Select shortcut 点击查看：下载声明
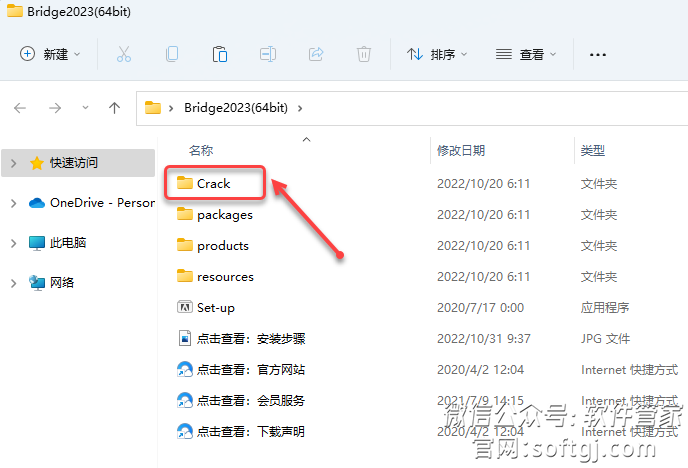Screen dimensions: 688x468 [x=251, y=432]
